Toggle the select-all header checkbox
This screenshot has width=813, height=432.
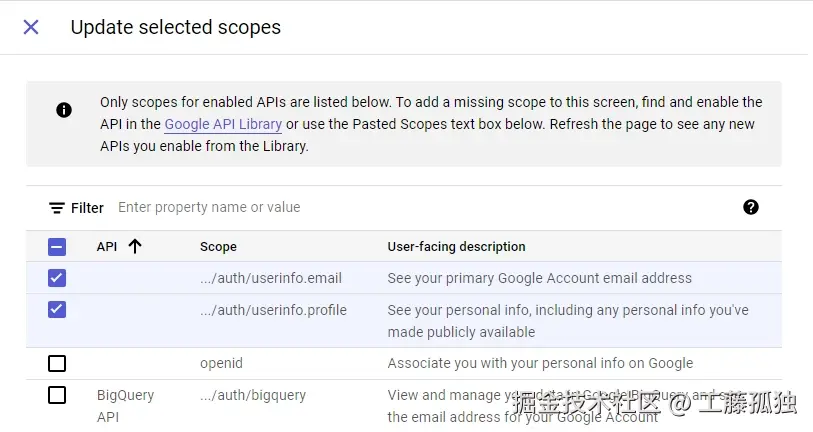tap(57, 246)
